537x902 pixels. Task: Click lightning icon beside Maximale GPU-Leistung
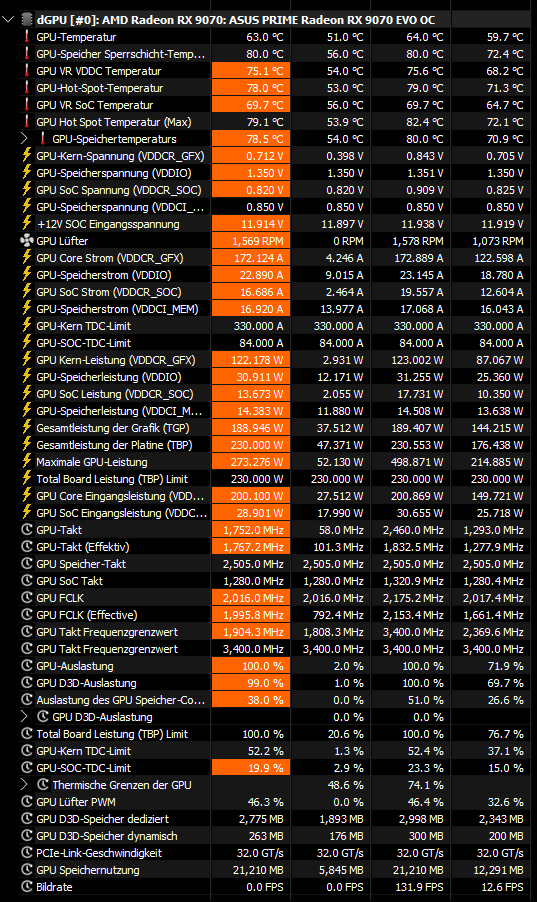(x=26, y=462)
